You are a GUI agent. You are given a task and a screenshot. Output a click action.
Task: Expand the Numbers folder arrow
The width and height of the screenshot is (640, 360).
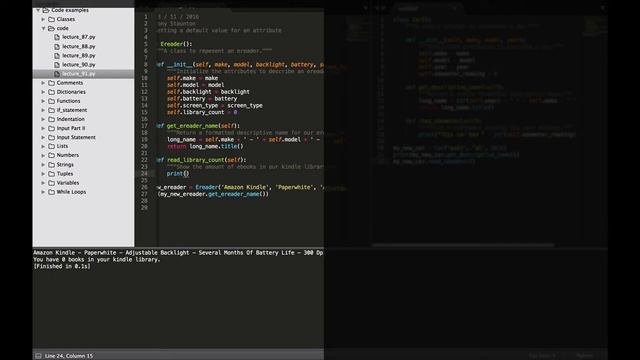click(43, 155)
